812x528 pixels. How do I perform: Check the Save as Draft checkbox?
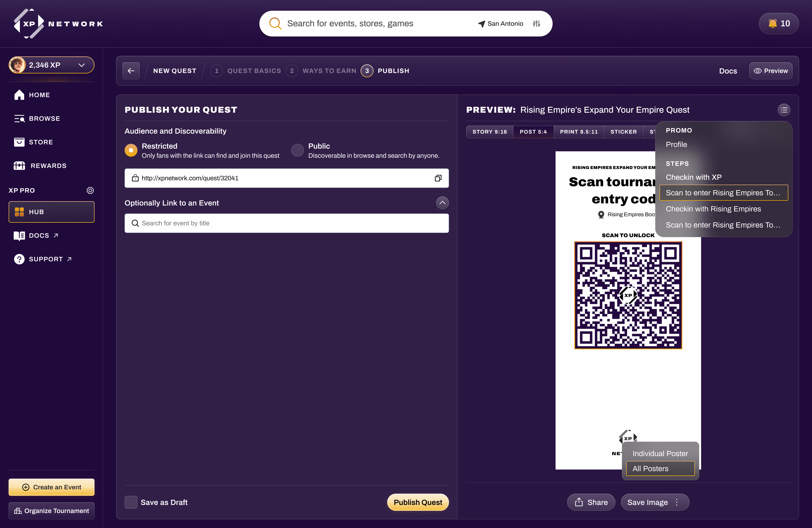tap(131, 502)
